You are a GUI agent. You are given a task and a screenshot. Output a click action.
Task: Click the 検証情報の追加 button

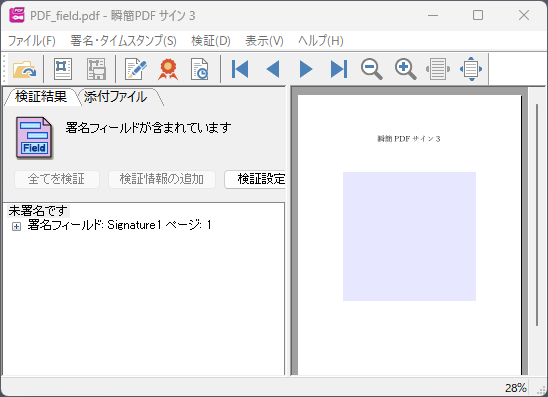tap(162, 179)
